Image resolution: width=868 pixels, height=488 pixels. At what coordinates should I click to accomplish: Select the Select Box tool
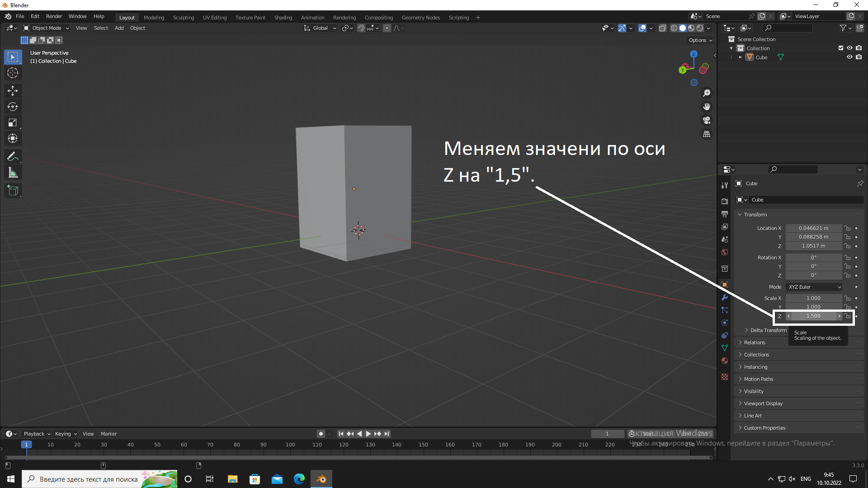pyautogui.click(x=13, y=57)
